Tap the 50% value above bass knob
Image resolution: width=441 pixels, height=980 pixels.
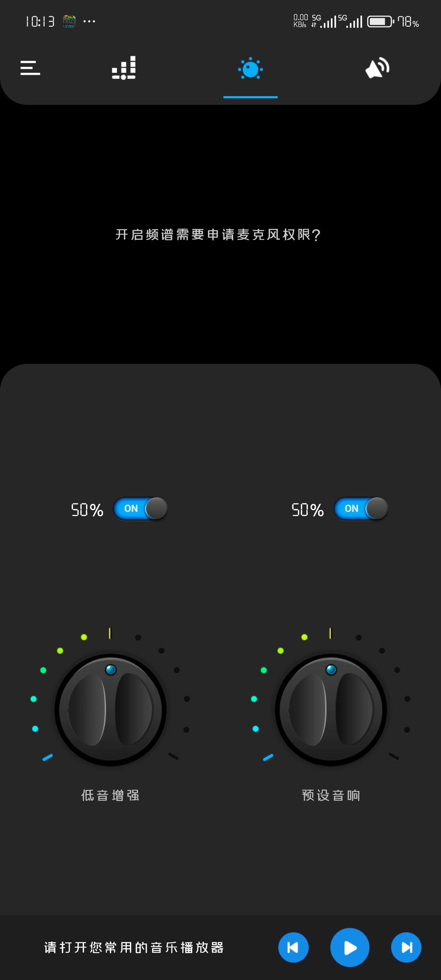pyautogui.click(x=87, y=510)
